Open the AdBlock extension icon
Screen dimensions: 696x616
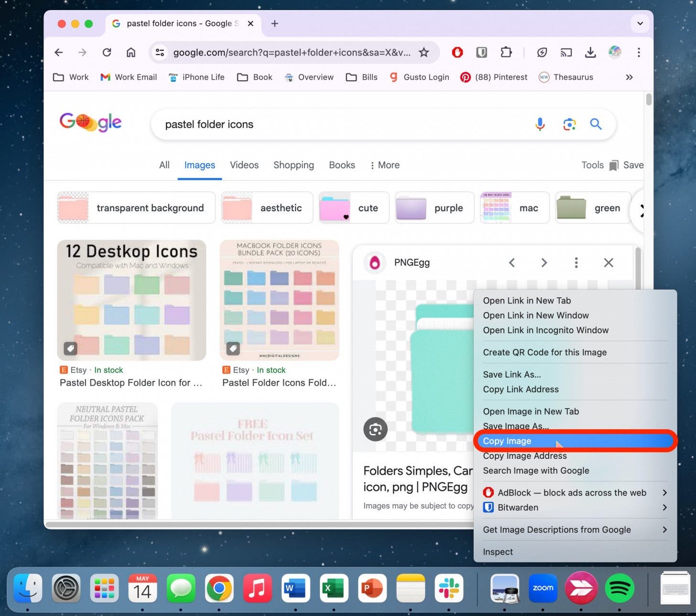(457, 53)
